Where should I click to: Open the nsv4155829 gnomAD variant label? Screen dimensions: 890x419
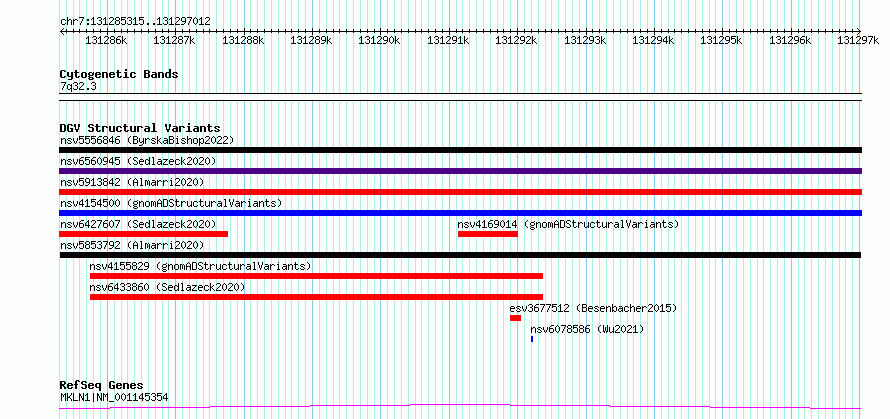200,266
